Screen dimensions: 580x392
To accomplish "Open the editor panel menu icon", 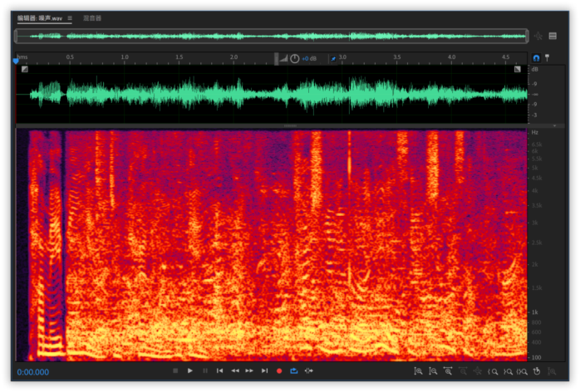I will tap(70, 17).
